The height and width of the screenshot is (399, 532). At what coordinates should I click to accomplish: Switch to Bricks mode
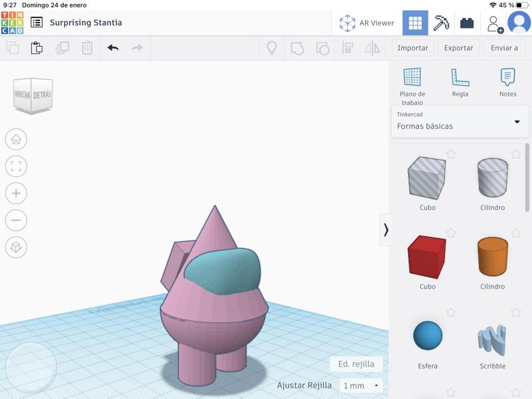(467, 23)
